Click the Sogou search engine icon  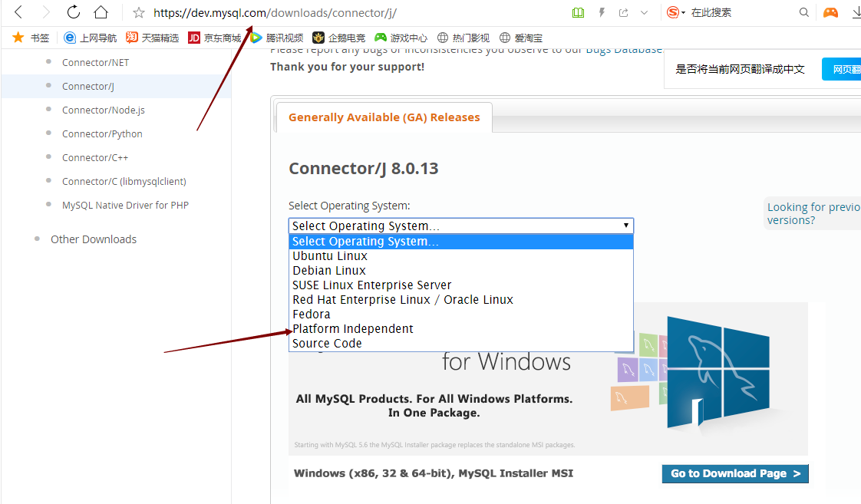pos(673,12)
